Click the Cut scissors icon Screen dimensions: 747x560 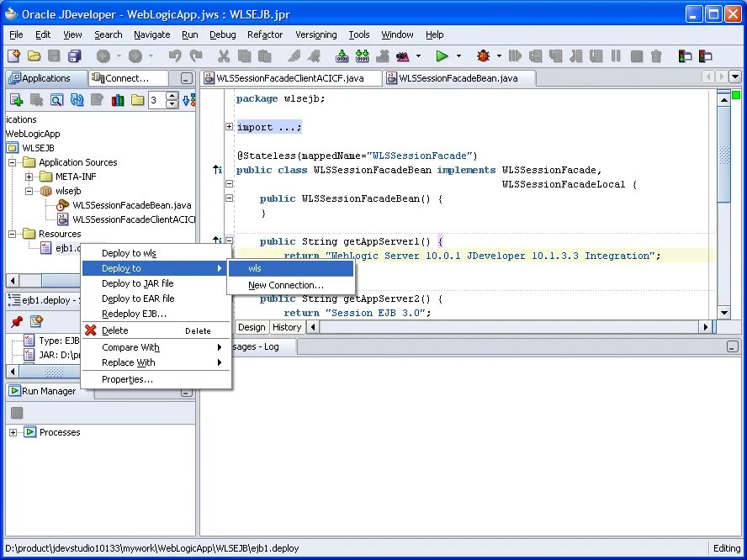tap(224, 56)
